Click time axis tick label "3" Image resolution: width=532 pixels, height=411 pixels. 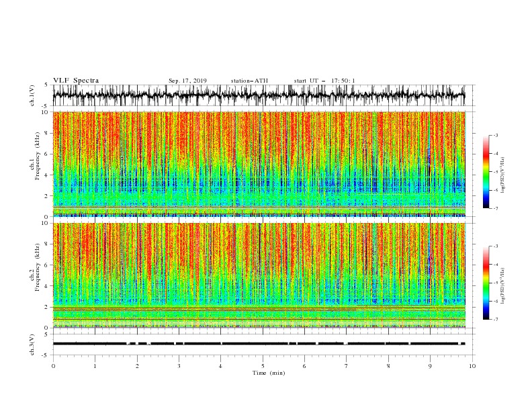click(179, 366)
